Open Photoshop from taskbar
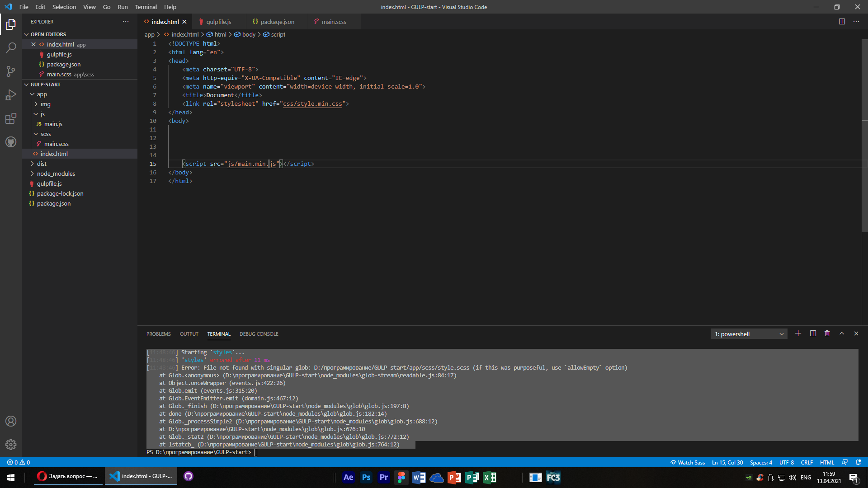 click(x=366, y=477)
